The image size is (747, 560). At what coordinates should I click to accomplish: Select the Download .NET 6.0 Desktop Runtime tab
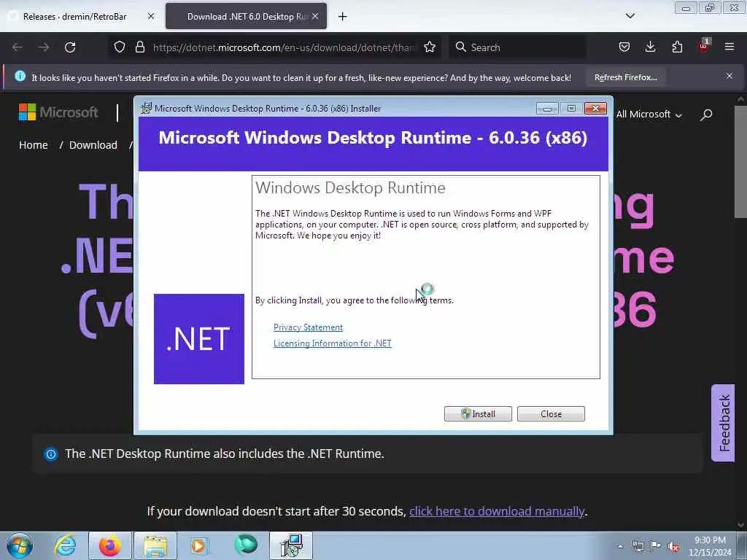point(247,16)
